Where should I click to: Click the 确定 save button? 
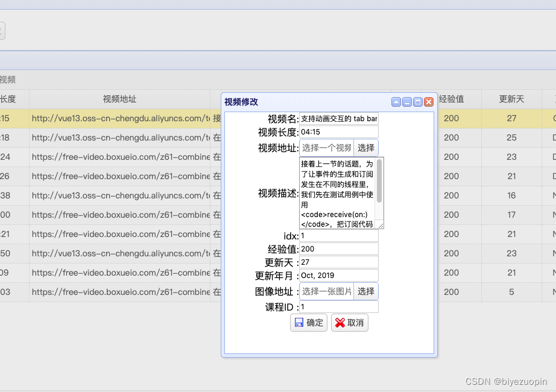pos(309,323)
